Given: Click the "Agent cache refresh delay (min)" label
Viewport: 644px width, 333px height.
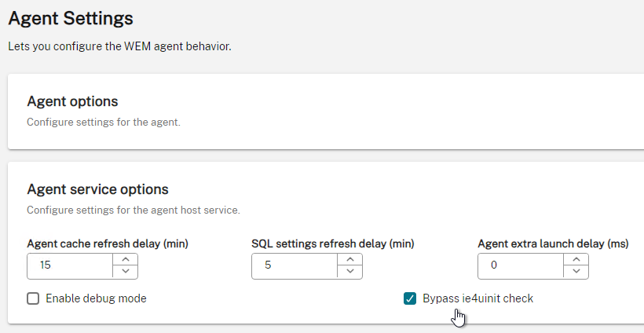Looking at the screenshot, I should coord(108,244).
